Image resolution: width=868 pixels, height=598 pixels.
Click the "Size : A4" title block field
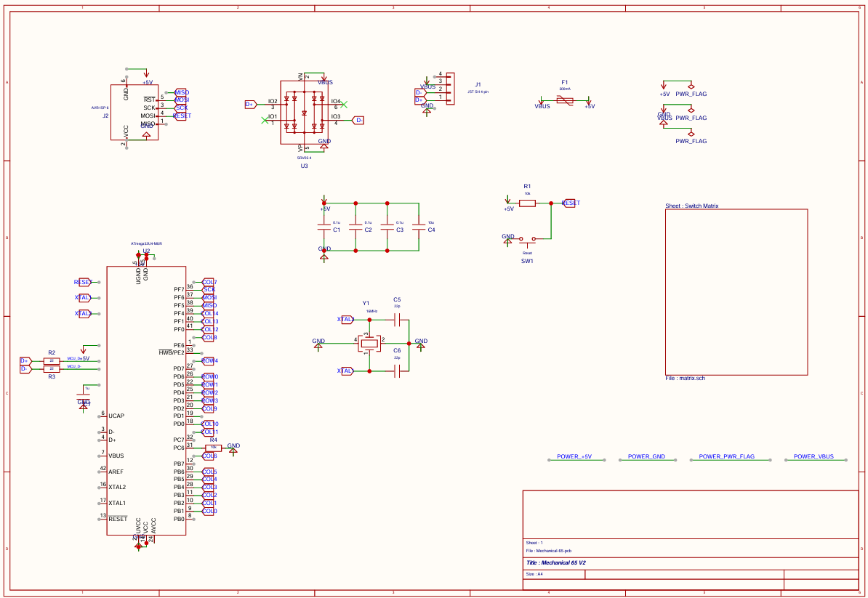pyautogui.click(x=534, y=574)
